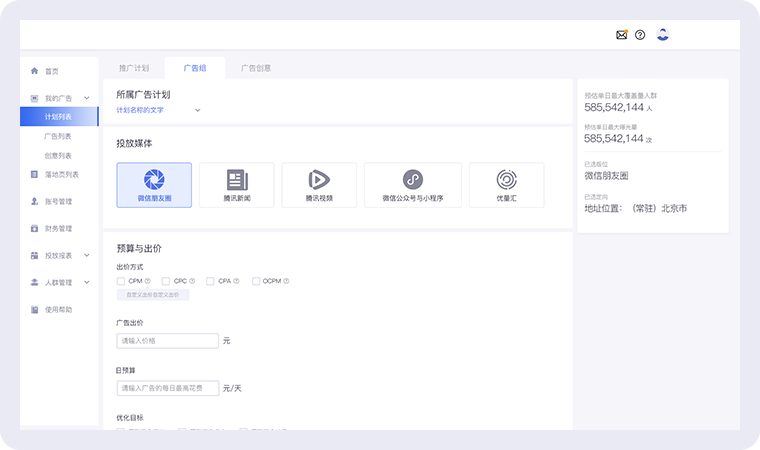Screen dimensions: 760x450
Task: Check the CPM bidding checkbox
Action: (x=121, y=281)
